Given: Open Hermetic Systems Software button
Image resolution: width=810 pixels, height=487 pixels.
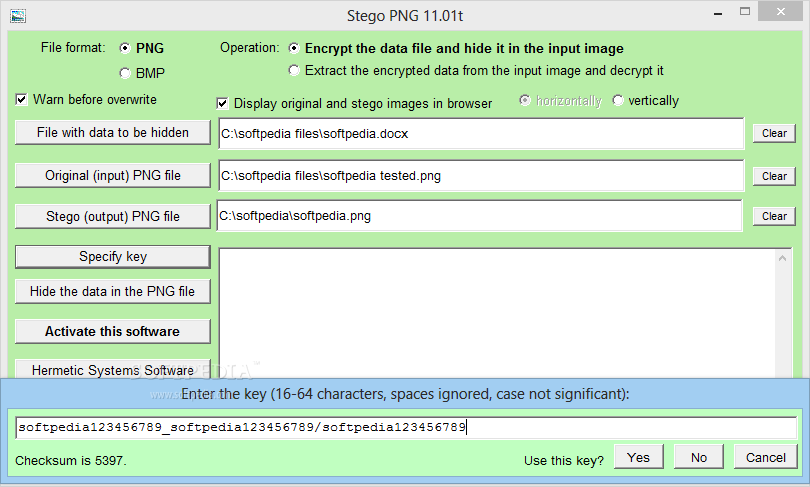Looking at the screenshot, I should tap(113, 369).
